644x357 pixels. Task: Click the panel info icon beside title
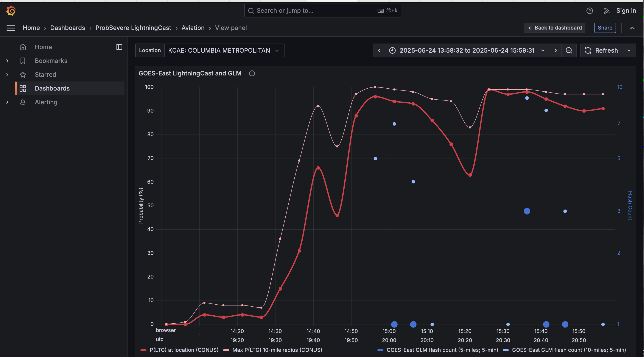coord(252,73)
